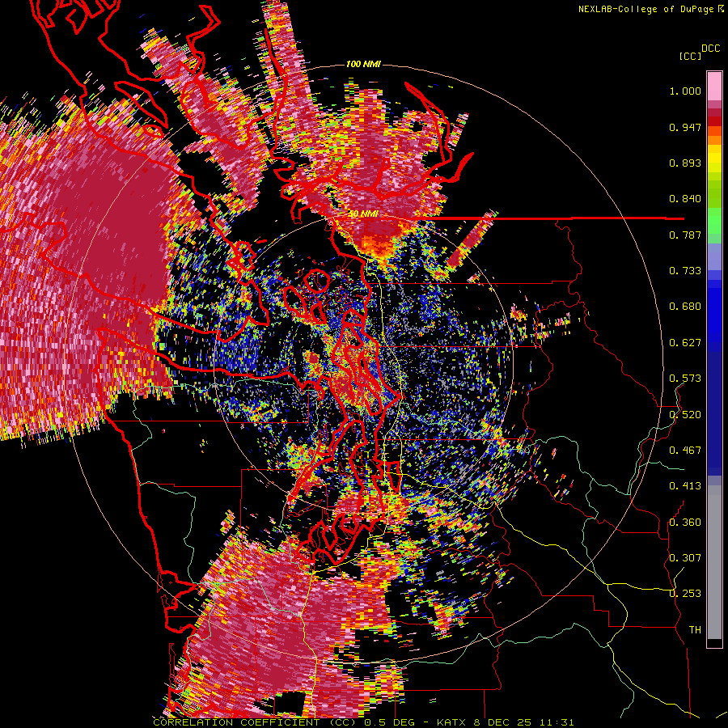
Task: Click the 0.840 color scale value
Action: (685, 199)
